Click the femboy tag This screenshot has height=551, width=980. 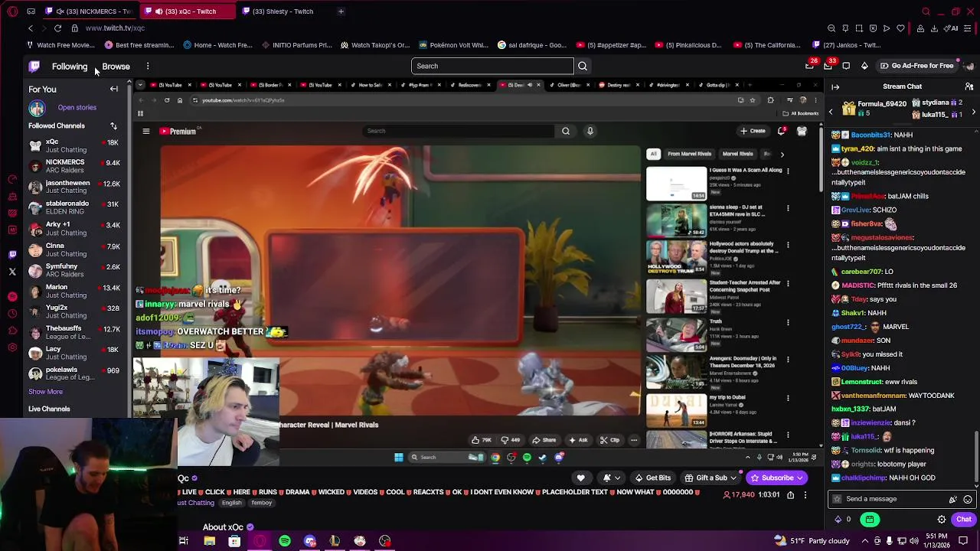coord(262,503)
